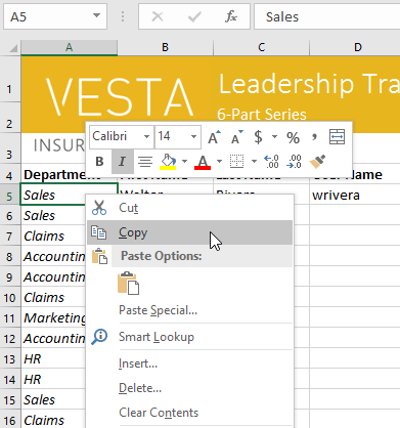Click Claims cell in row 16
The height and width of the screenshot is (428, 400).
(53, 420)
